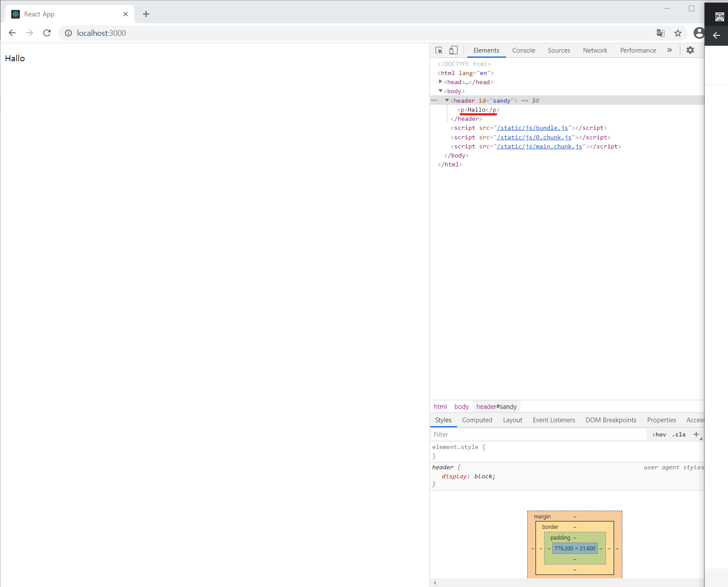Add a new style rule plus icon

coord(696,434)
